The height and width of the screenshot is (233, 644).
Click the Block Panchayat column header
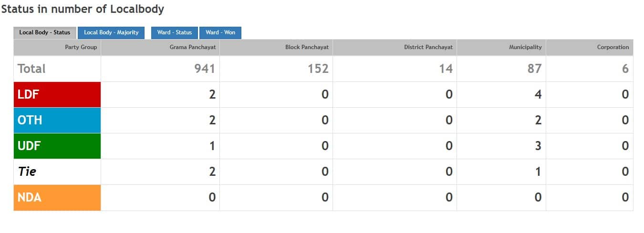coord(307,47)
